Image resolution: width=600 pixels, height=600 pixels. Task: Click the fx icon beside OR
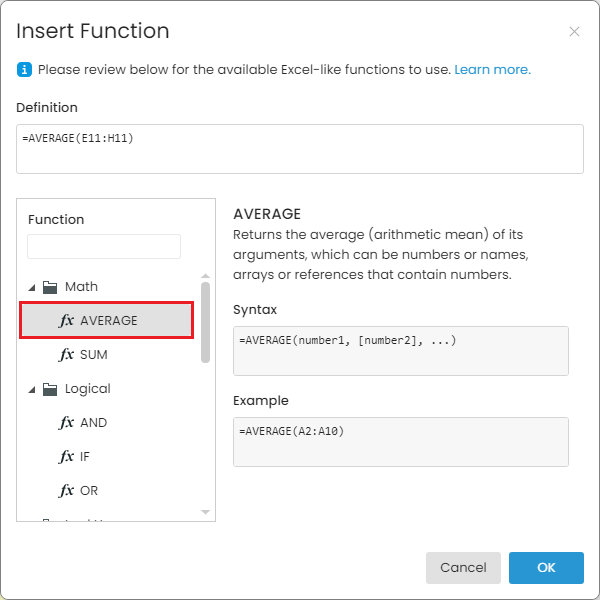coord(67,491)
